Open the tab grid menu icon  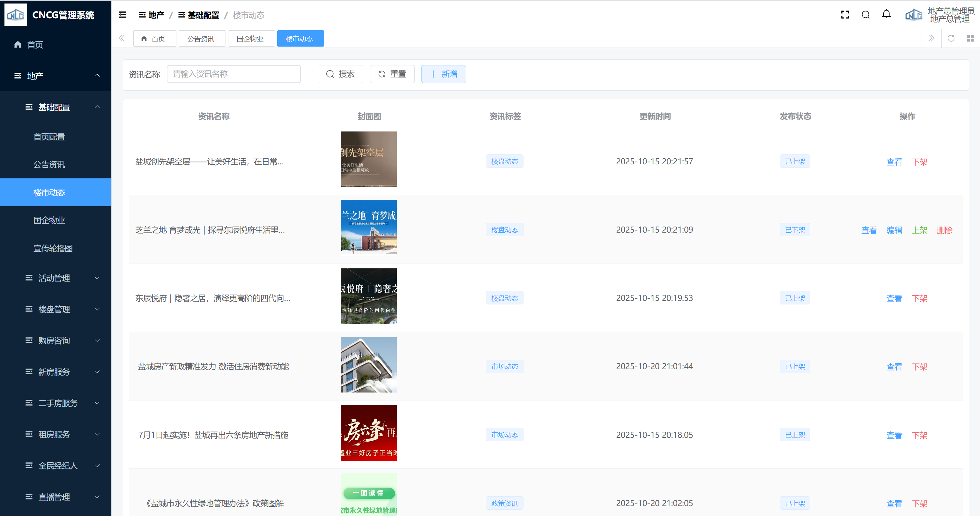point(970,38)
